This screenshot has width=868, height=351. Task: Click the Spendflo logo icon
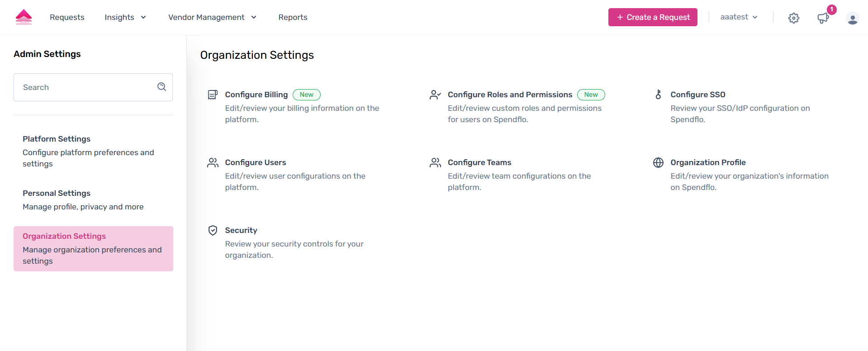[24, 17]
